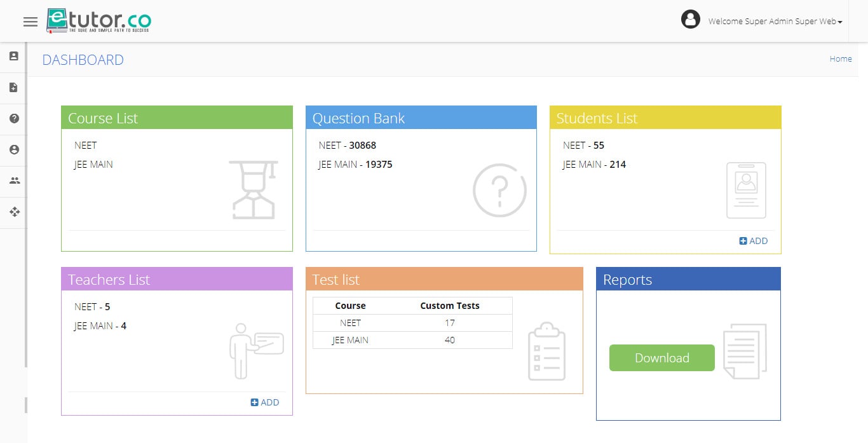The image size is (868, 443).
Task: Click the Students List header
Action: (665, 118)
